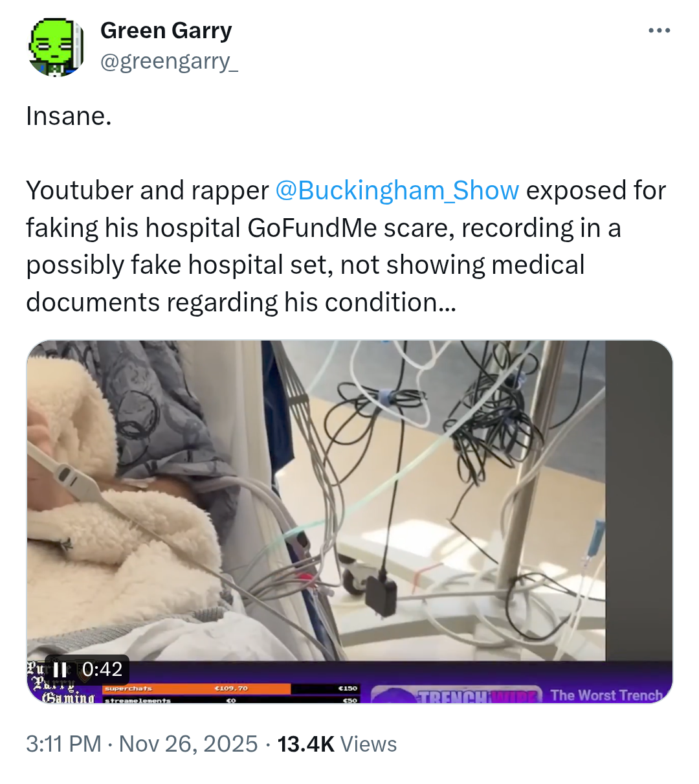Click the @greengarry_ handle
Screen dimensions: 699x784
tap(169, 61)
